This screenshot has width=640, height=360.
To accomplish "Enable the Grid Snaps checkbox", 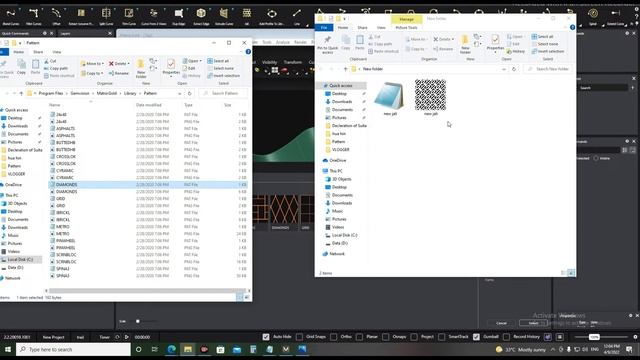I will 299,337.
